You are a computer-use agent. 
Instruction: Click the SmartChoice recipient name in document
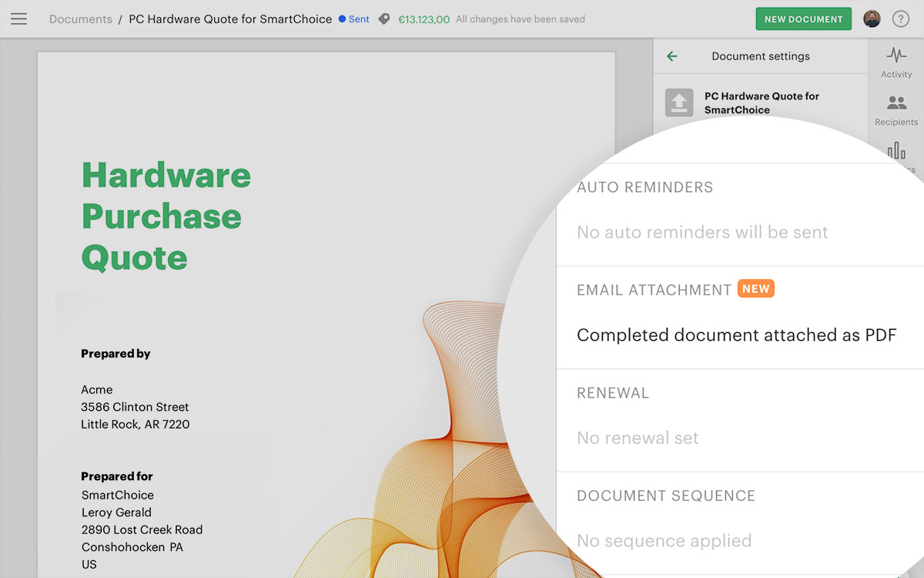click(118, 495)
